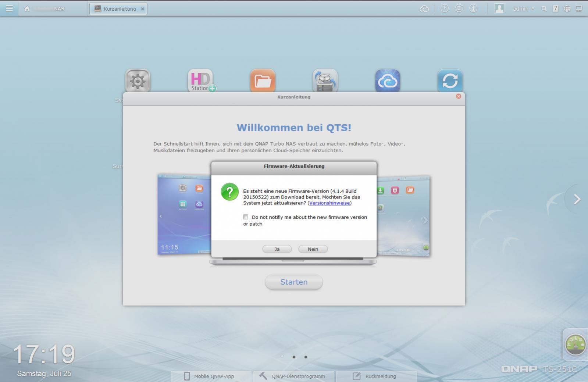Open external devices icon in top bar
588x382 pixels.
coord(459,8)
